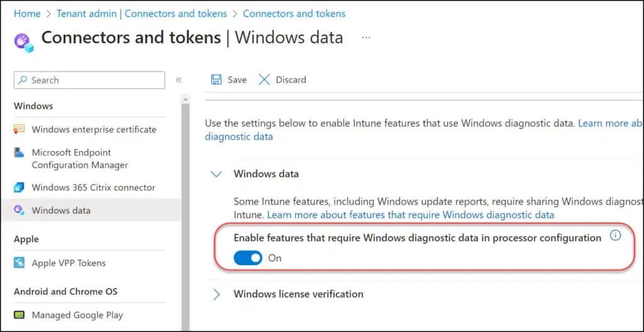The image size is (644, 332).
Task: Open the ellipsis more options menu
Action: click(x=366, y=38)
